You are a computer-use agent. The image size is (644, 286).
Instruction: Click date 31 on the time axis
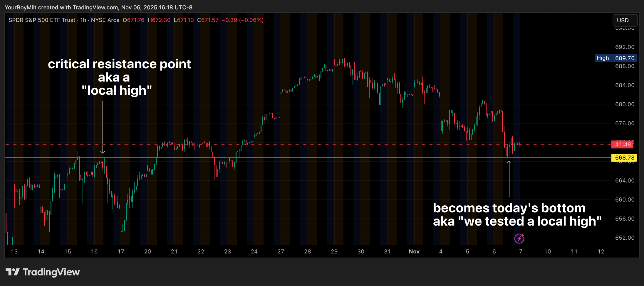point(388,251)
